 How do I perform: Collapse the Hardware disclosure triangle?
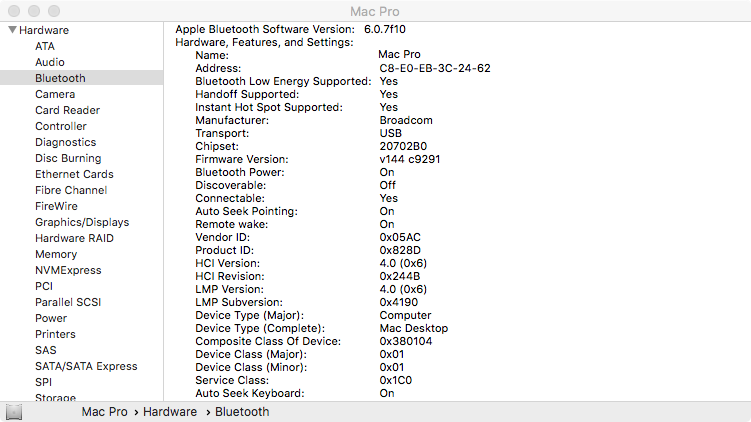tap(12, 30)
